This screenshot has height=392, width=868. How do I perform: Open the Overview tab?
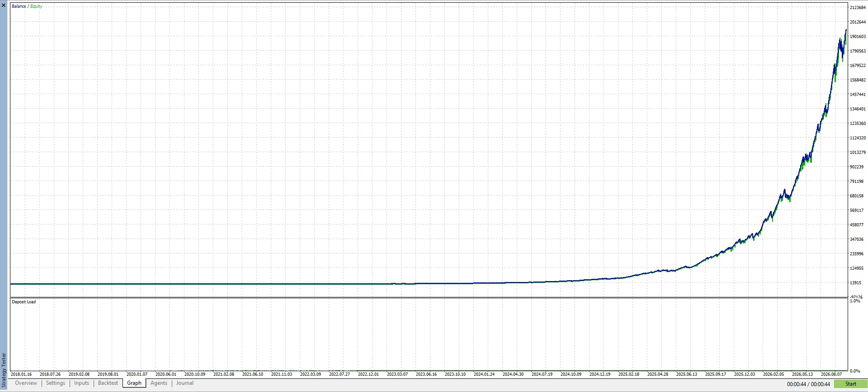pos(26,383)
